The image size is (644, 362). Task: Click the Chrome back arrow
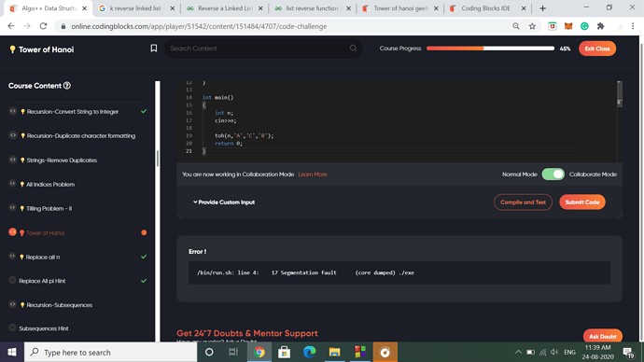(11, 26)
